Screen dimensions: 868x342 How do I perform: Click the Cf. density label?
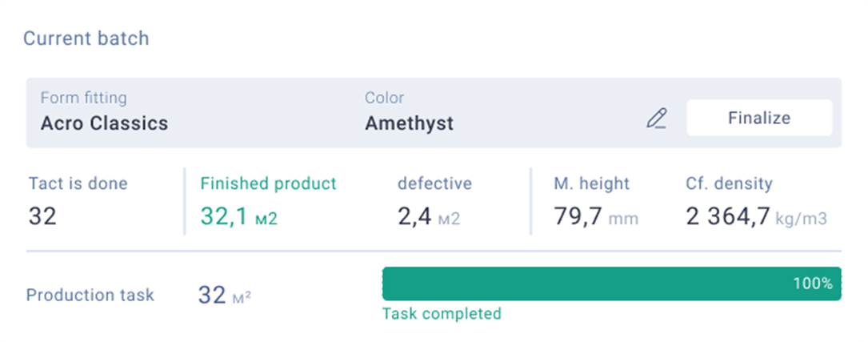click(729, 183)
